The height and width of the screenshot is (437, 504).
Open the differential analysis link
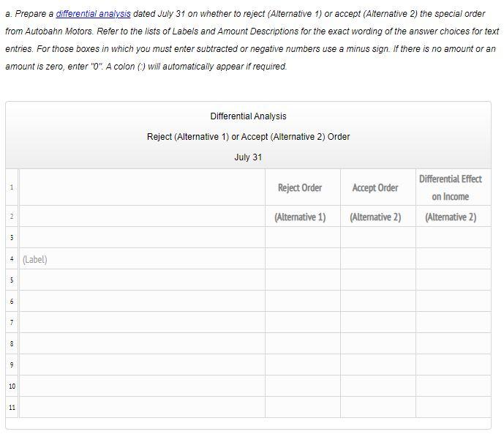tap(93, 14)
